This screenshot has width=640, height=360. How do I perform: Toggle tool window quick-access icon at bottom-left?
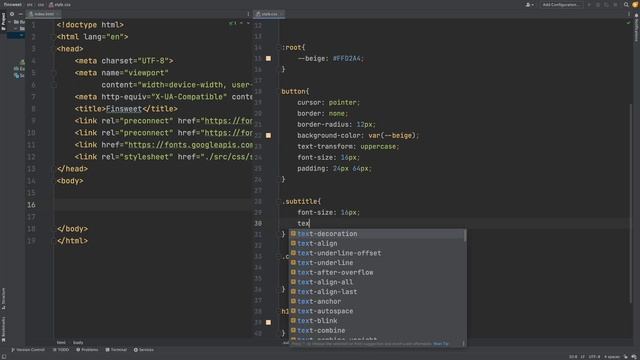click(4, 357)
